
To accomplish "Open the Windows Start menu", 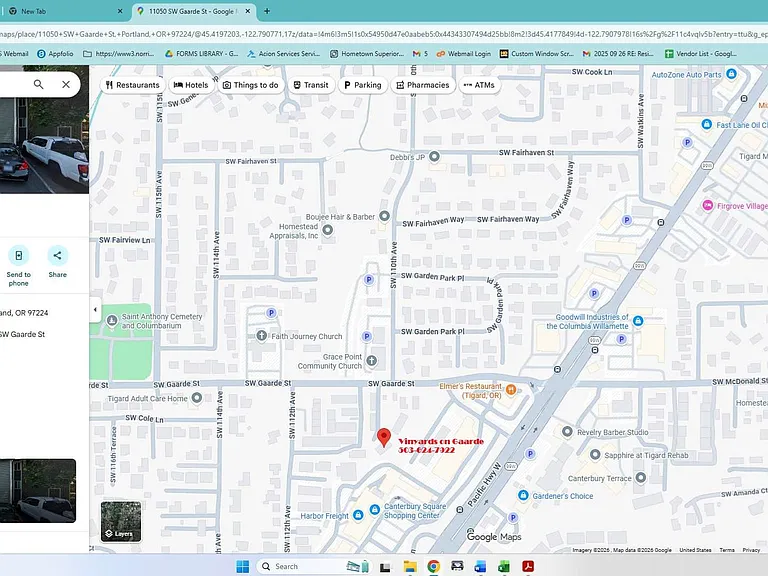I will [x=242, y=566].
